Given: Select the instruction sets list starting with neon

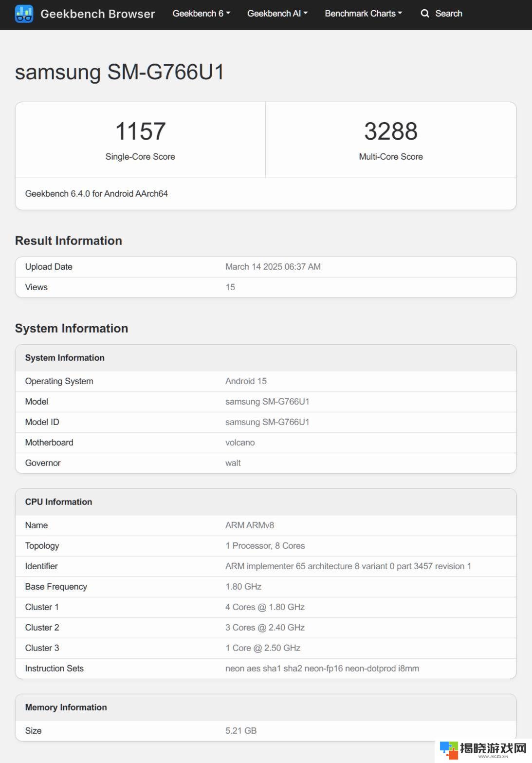Looking at the screenshot, I should coord(322,669).
